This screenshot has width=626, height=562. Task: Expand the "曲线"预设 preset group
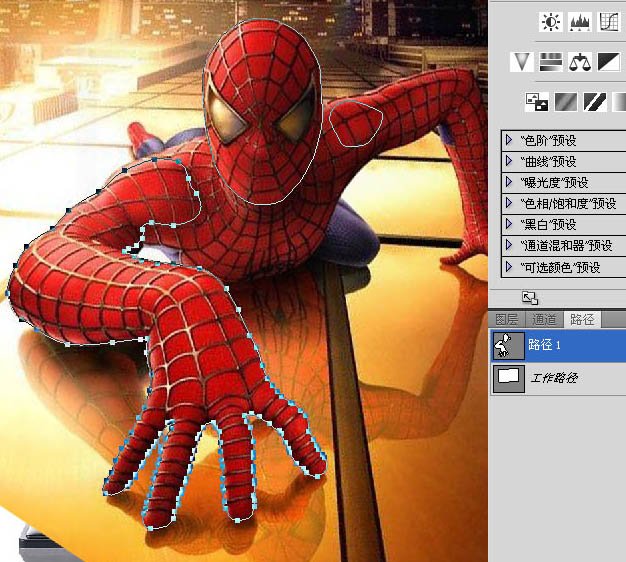[509, 161]
